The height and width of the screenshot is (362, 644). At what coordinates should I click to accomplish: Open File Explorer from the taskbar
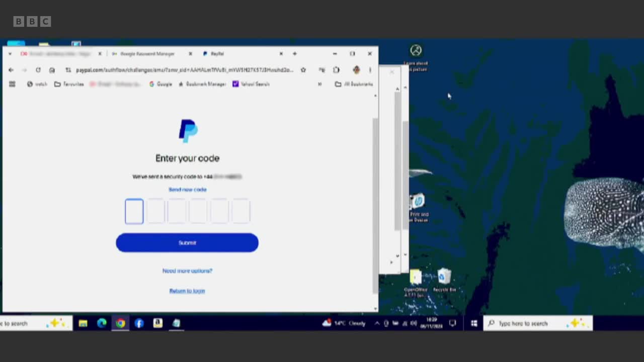[x=83, y=323]
